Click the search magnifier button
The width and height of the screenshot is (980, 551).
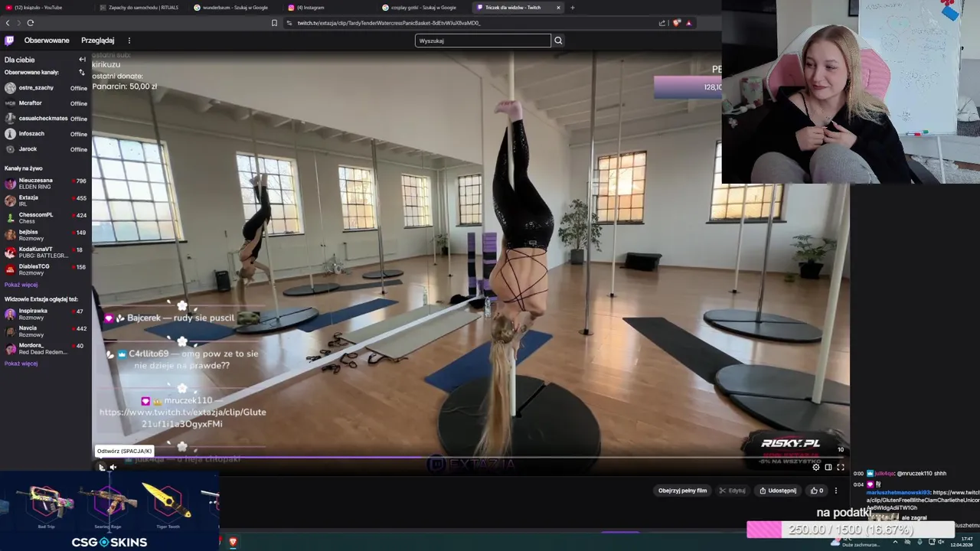point(558,41)
